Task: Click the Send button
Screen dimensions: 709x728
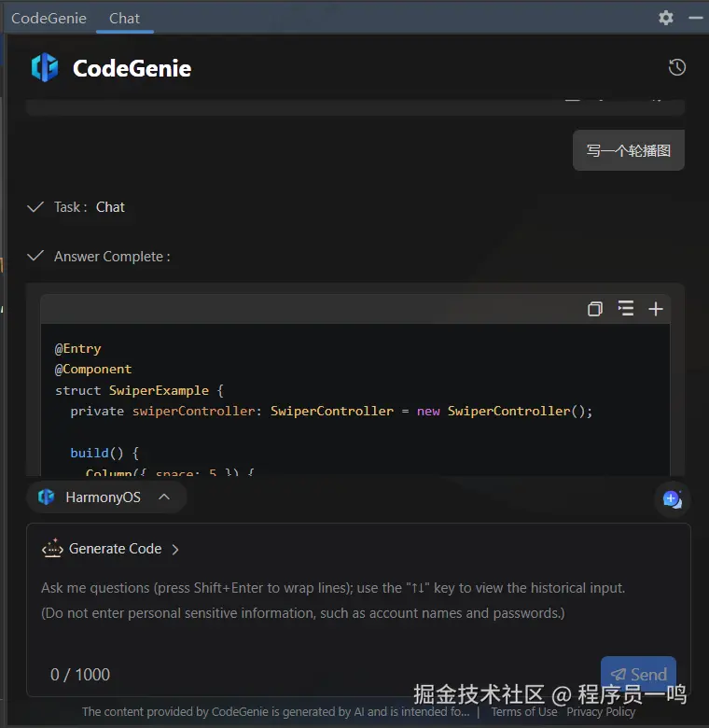Action: click(638, 674)
